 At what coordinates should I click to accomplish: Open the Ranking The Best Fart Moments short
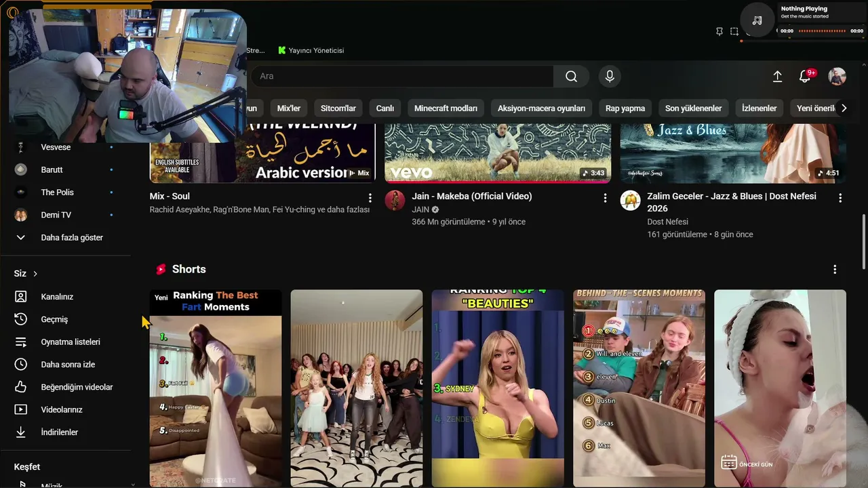click(216, 388)
